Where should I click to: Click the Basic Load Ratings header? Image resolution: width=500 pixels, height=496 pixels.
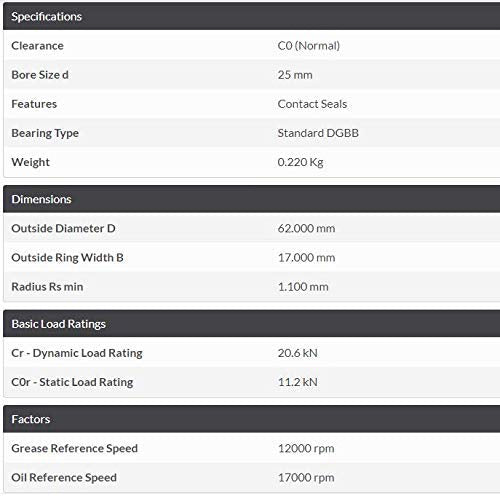coord(252,324)
